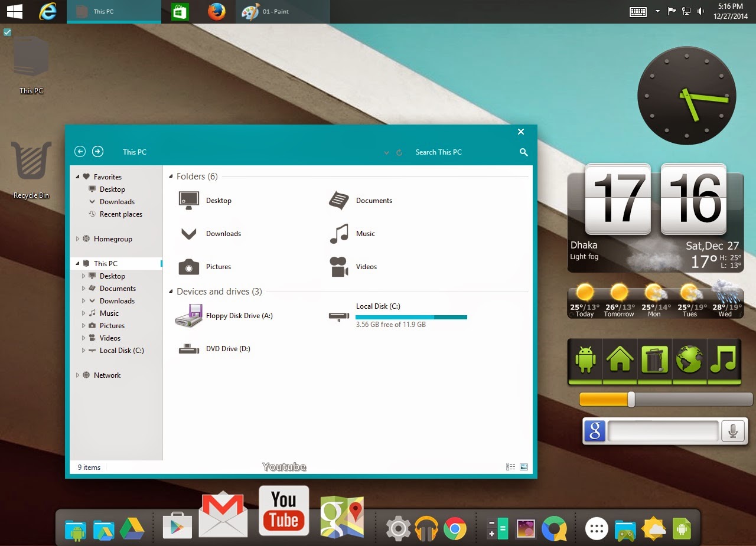This screenshot has height=546, width=756.
Task: Expand the Homegroup tree node
Action: [x=77, y=239]
